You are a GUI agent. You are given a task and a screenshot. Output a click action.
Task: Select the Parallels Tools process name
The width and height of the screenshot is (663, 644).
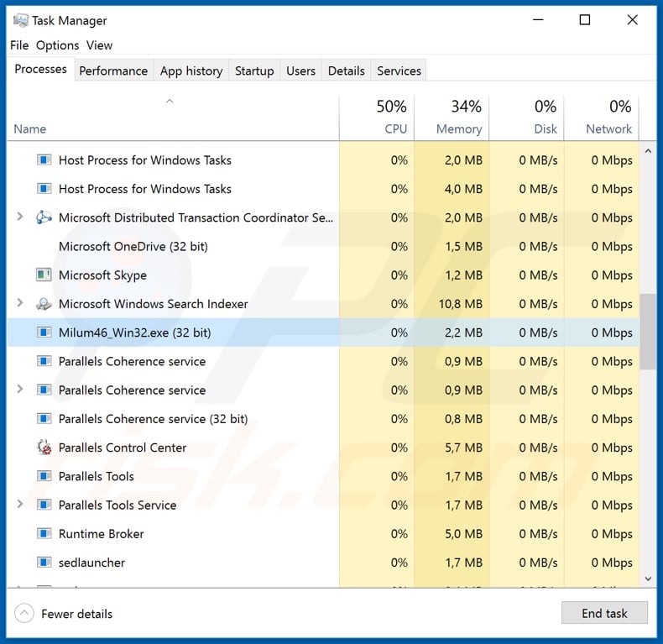tap(97, 476)
